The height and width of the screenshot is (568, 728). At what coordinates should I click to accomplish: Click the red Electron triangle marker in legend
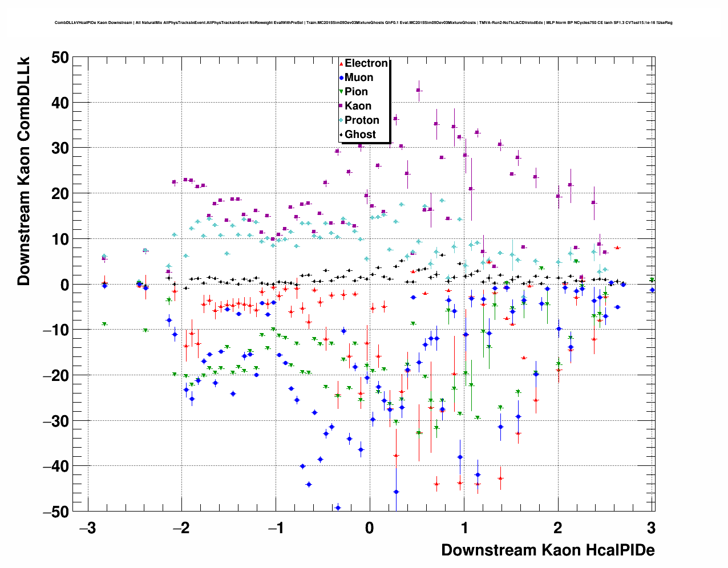(x=341, y=64)
